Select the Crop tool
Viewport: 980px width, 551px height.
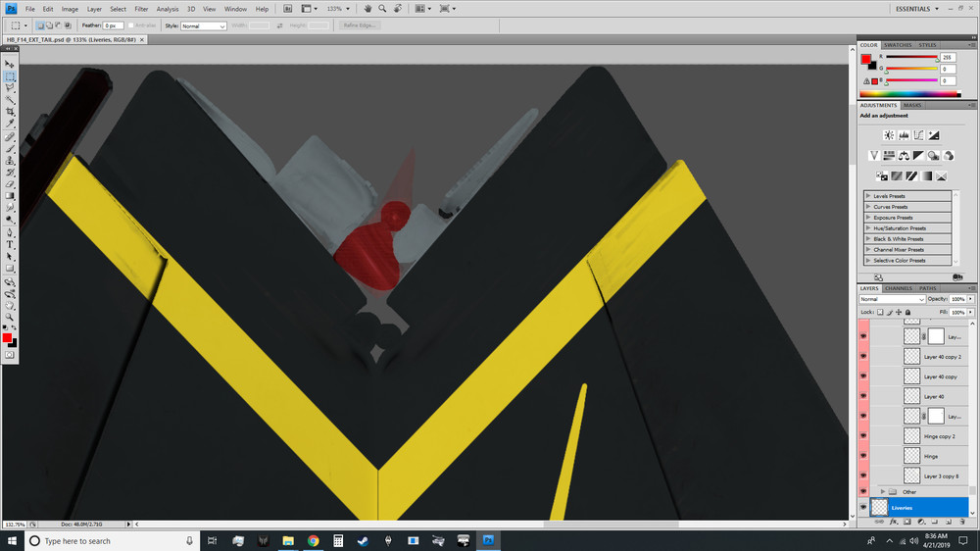click(10, 112)
